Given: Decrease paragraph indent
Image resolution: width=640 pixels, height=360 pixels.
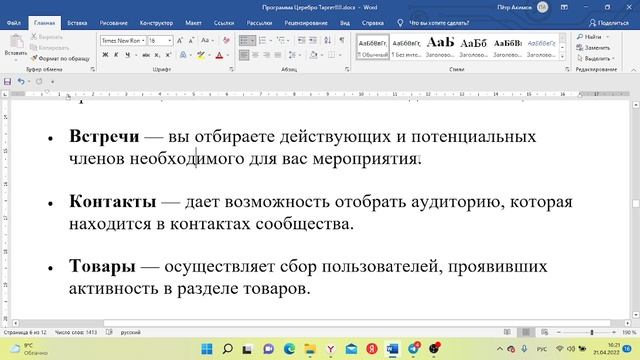Looking at the screenshot, I should [x=302, y=40].
